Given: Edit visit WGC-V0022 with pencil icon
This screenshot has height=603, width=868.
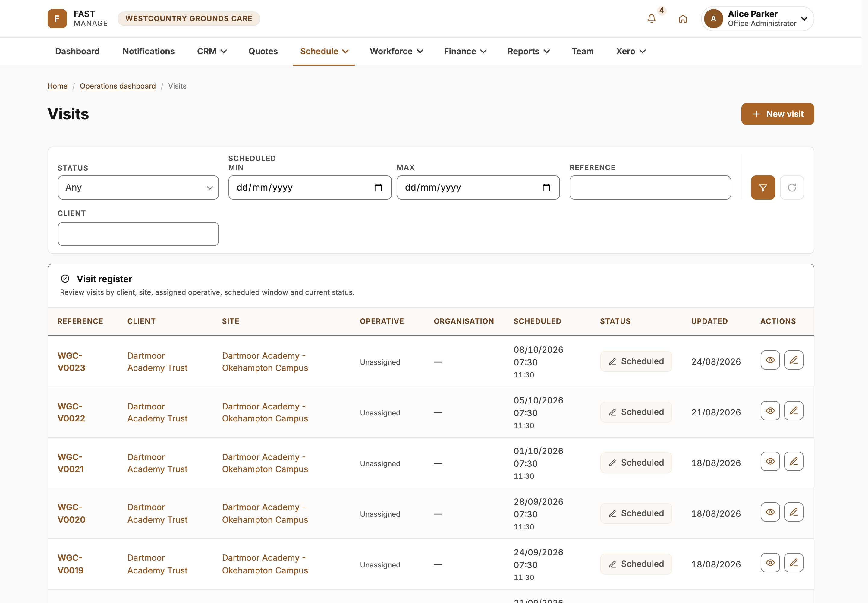Looking at the screenshot, I should (x=794, y=411).
